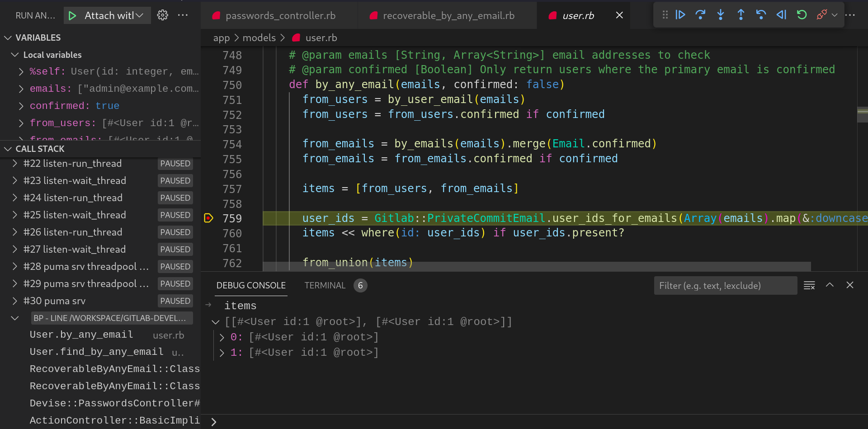Select the Devise::PasswordsController stack frame
The height and width of the screenshot is (429, 868).
pyautogui.click(x=100, y=404)
